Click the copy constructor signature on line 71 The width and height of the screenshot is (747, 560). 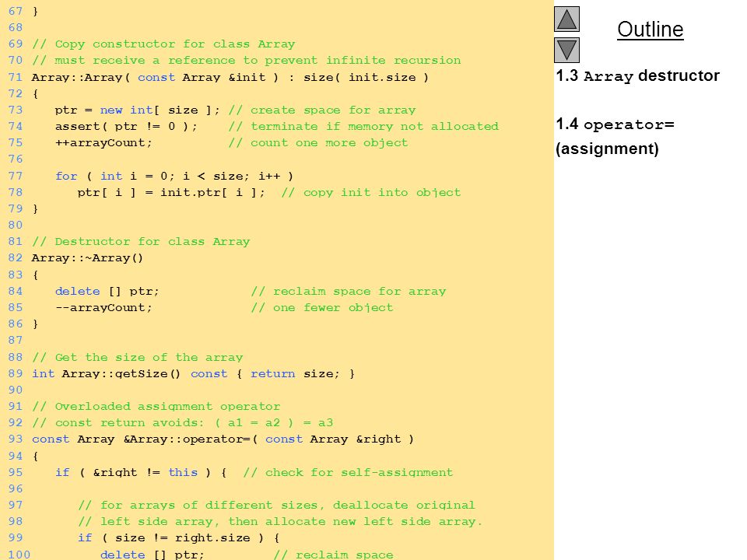click(x=230, y=77)
